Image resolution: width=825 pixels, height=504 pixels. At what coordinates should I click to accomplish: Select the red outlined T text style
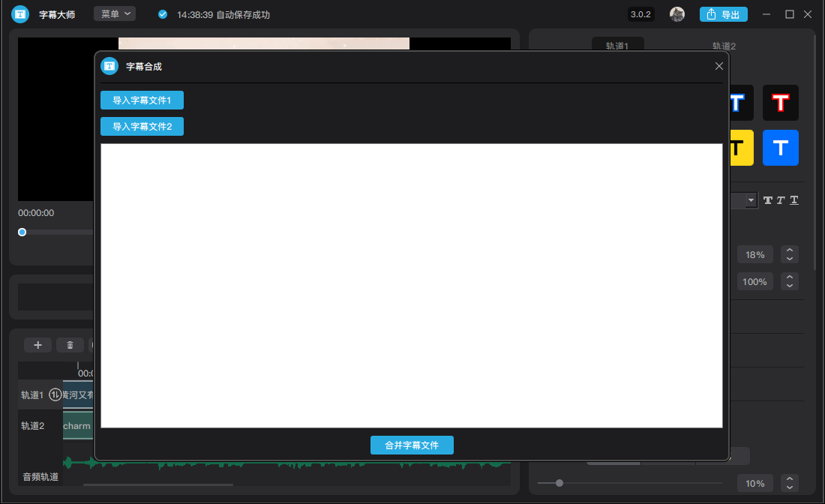tap(780, 103)
